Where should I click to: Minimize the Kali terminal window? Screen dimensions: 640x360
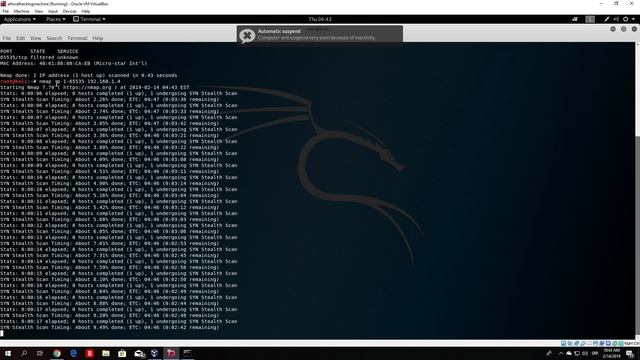613,29
